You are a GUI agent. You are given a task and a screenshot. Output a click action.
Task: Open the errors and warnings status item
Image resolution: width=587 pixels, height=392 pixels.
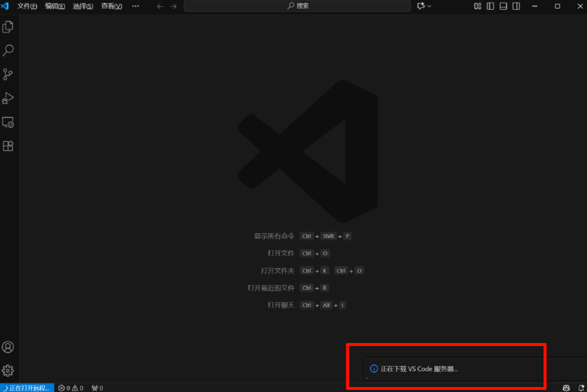[71, 388]
